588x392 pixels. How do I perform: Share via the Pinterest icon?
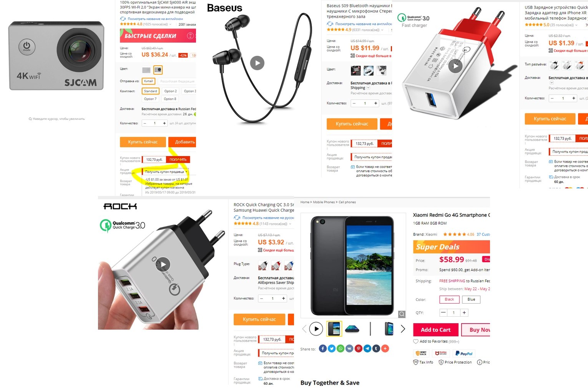point(359,349)
